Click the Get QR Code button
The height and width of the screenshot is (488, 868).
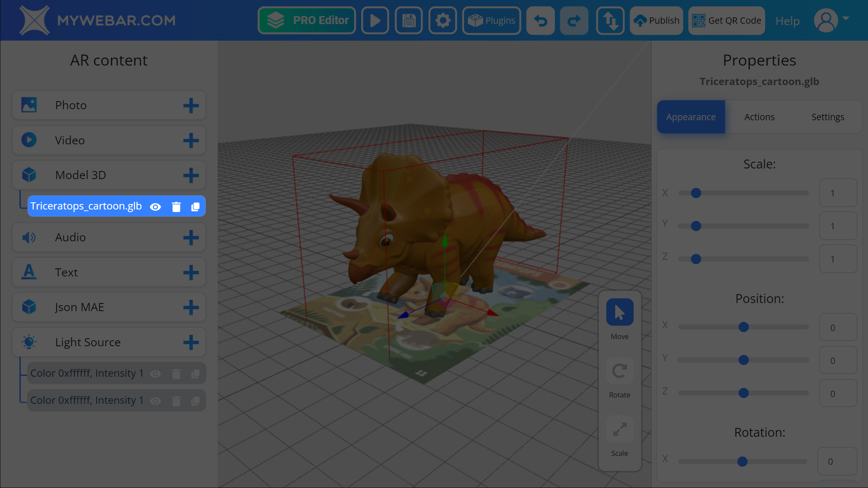(726, 20)
